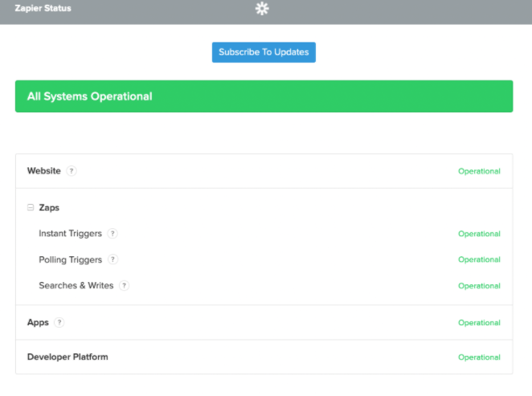
Task: Collapse the Zaps component group
Action: [x=31, y=207]
